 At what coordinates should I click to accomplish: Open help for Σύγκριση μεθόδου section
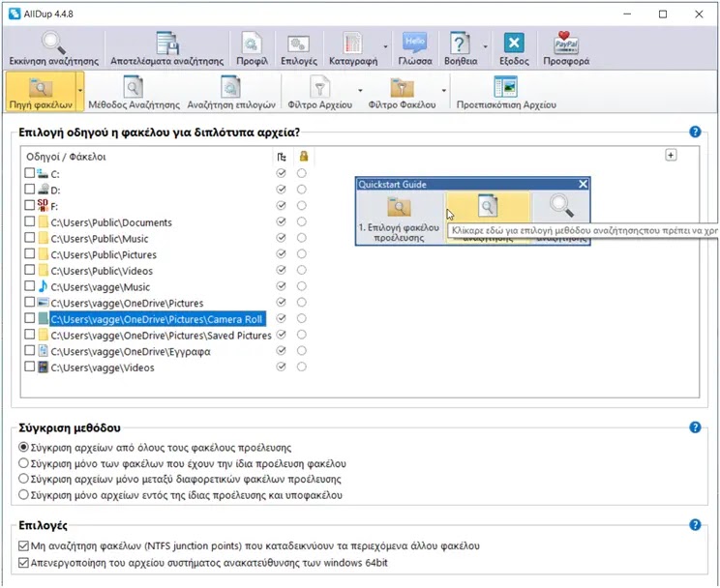695,427
